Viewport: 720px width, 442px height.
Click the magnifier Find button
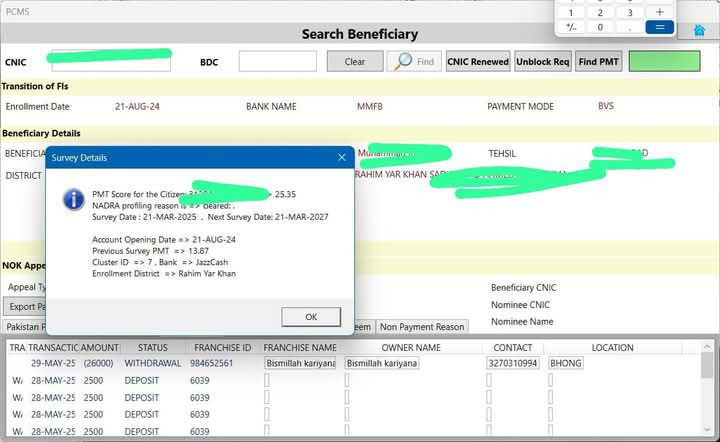click(x=414, y=62)
